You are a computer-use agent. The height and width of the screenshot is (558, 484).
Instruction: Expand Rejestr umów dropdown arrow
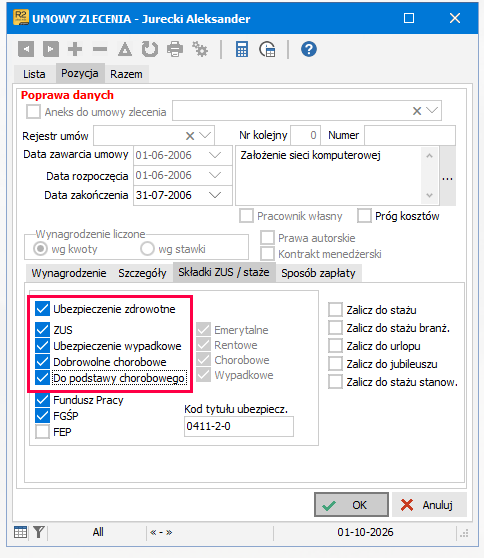pos(205,136)
